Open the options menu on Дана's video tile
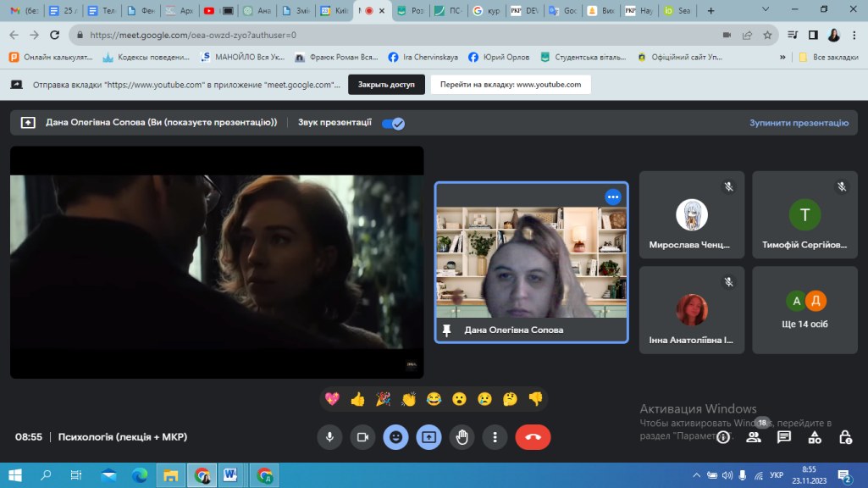868x488 pixels. pos(613,197)
